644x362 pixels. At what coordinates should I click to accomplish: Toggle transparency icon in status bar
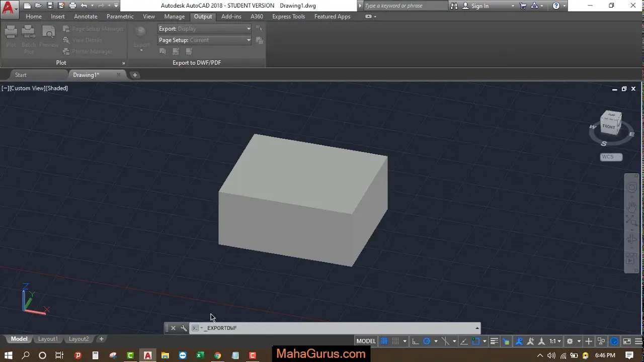click(x=506, y=341)
